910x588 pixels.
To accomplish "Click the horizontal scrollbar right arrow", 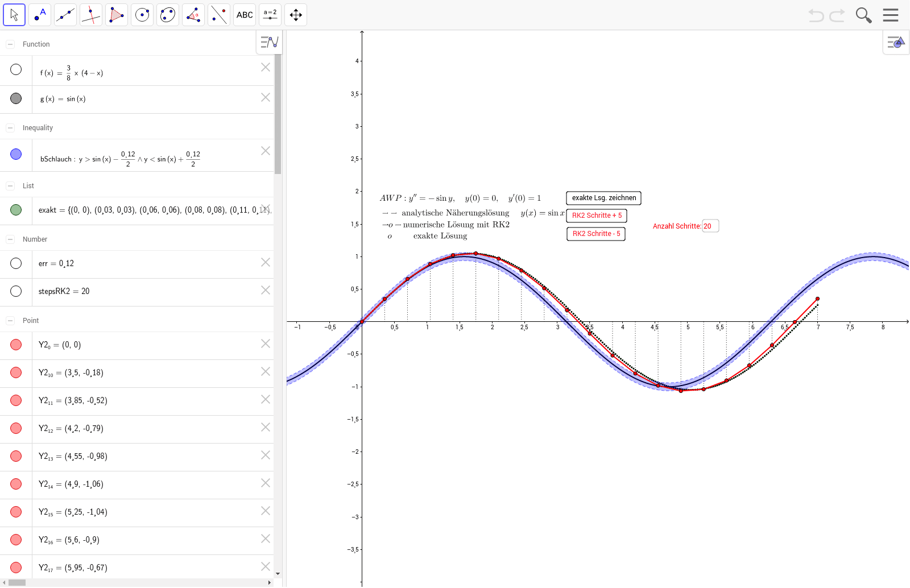I will click(x=270, y=582).
